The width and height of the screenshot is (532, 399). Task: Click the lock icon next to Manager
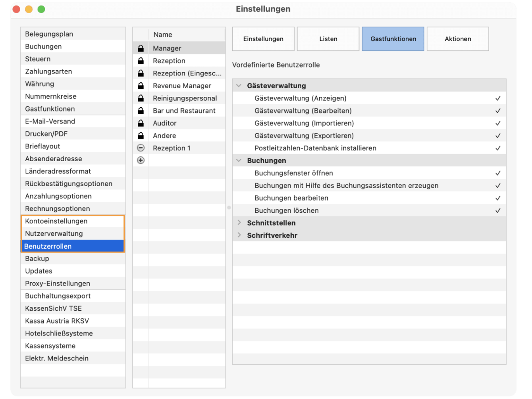[x=141, y=48]
